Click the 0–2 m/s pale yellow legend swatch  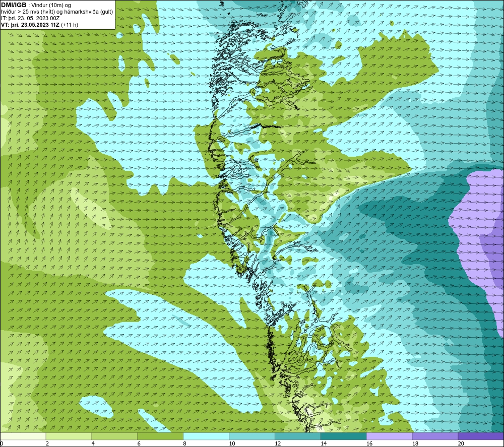coord(23,436)
